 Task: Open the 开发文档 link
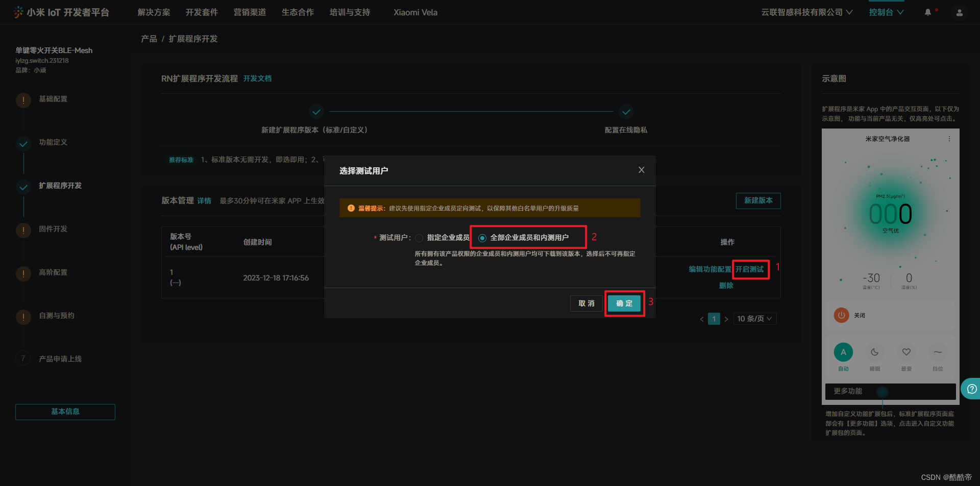pos(257,79)
